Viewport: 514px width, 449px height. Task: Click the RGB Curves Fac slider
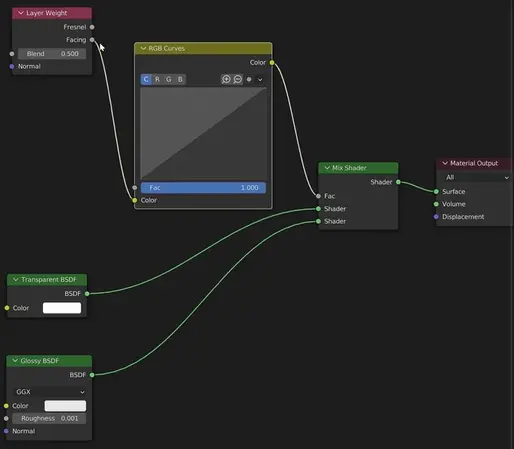[x=203, y=188]
